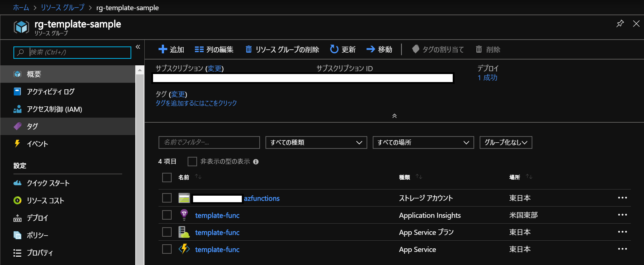Refresh the list with 更新

tap(343, 49)
